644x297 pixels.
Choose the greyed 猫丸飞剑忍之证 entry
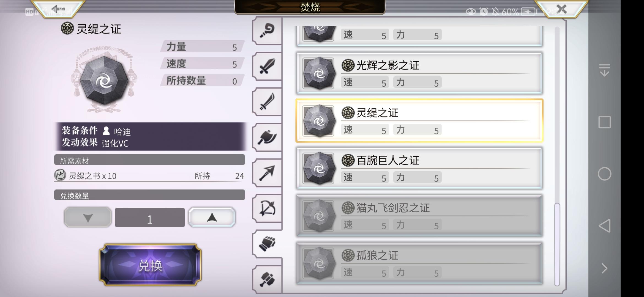(x=419, y=216)
